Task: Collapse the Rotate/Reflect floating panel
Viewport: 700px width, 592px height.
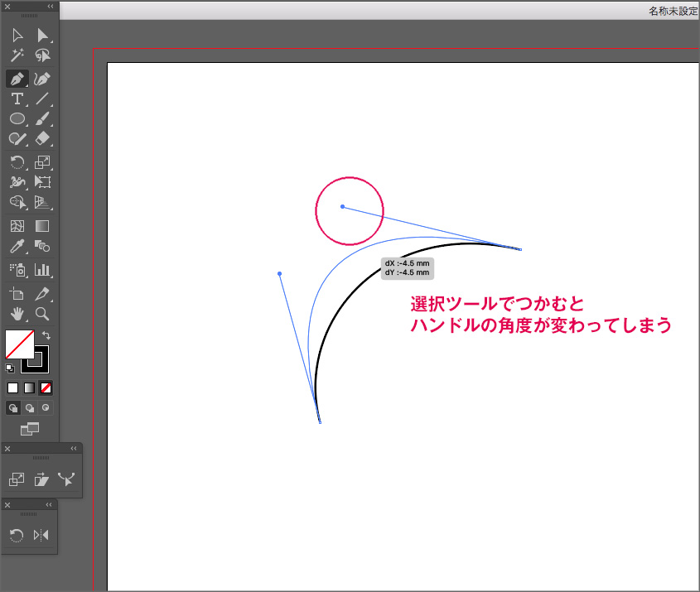Action: tap(49, 504)
